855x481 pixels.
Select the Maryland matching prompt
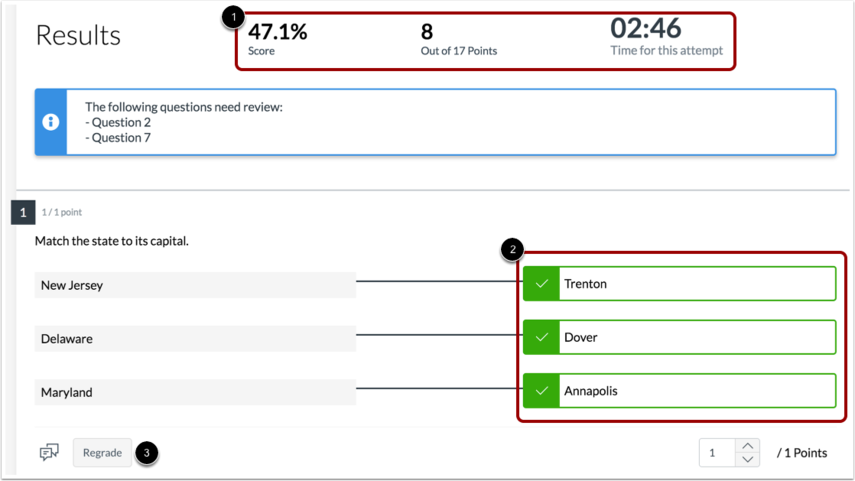(195, 393)
